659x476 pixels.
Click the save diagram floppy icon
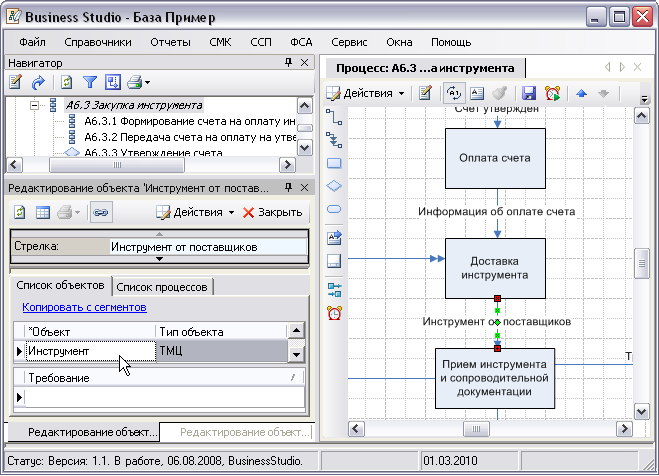pyautogui.click(x=529, y=93)
